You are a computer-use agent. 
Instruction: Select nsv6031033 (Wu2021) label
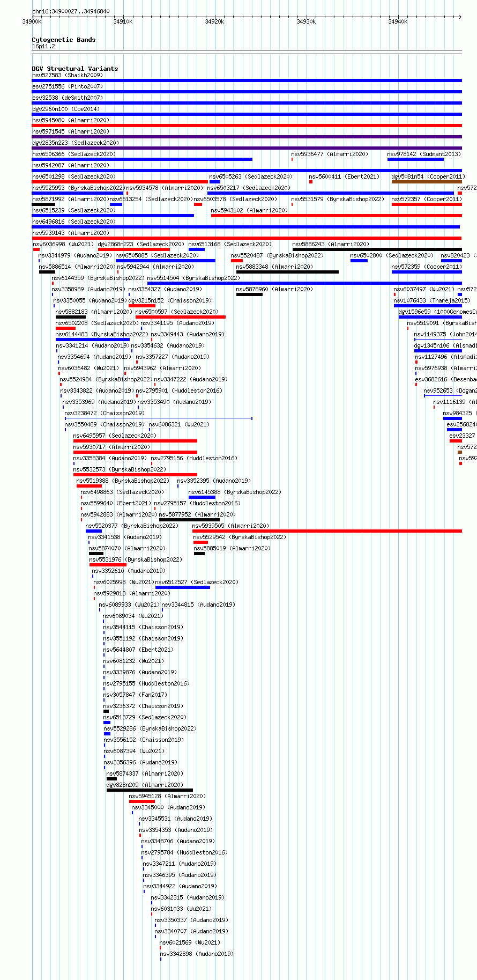pyautogui.click(x=181, y=909)
